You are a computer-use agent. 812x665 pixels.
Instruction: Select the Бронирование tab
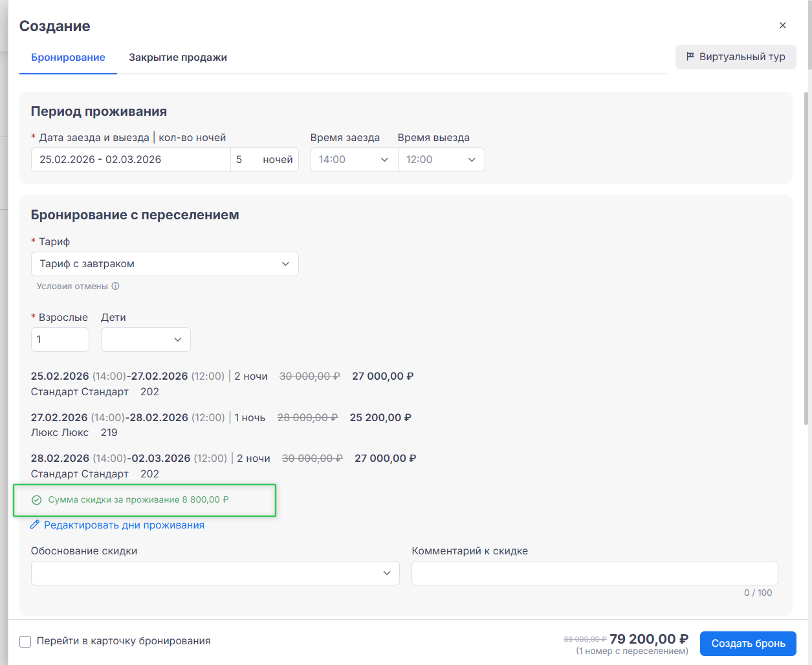point(68,58)
